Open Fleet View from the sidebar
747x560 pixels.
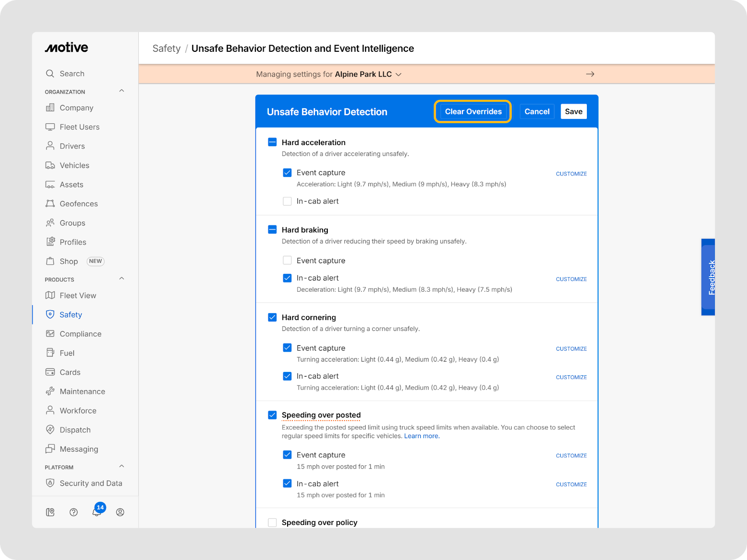tap(78, 295)
